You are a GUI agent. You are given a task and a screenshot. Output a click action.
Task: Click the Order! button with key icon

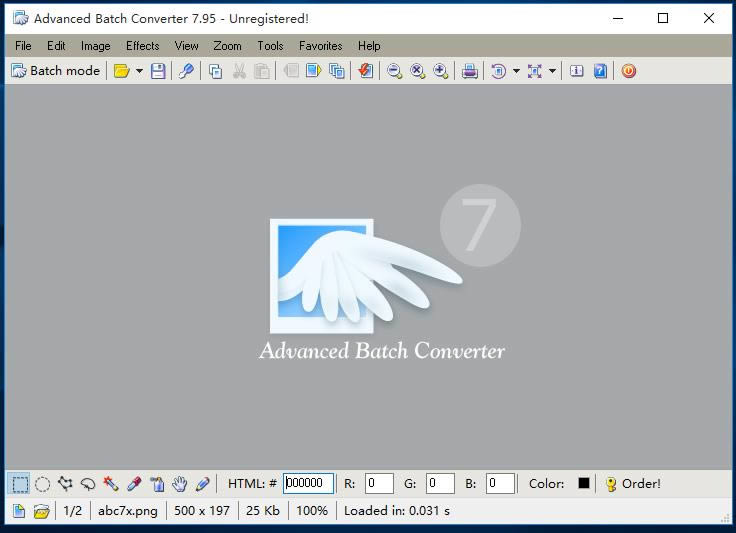click(633, 483)
